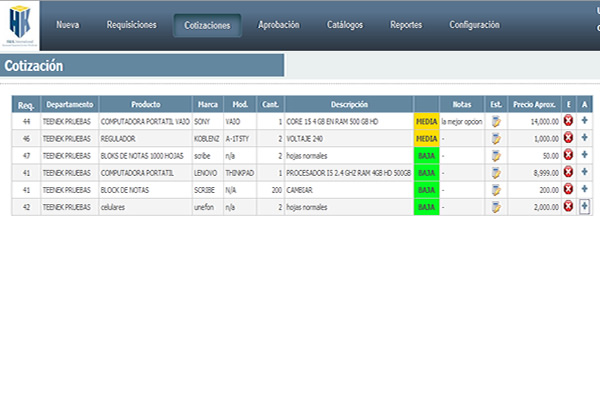Click the red delete icon for the REGULADOR row
The image size is (600, 400).
568,138
